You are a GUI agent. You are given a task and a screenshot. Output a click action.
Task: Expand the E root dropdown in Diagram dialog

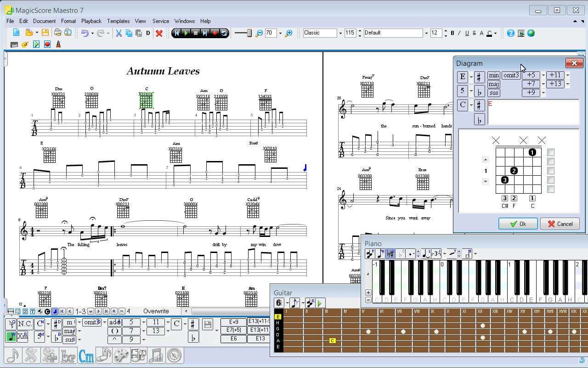point(471,77)
